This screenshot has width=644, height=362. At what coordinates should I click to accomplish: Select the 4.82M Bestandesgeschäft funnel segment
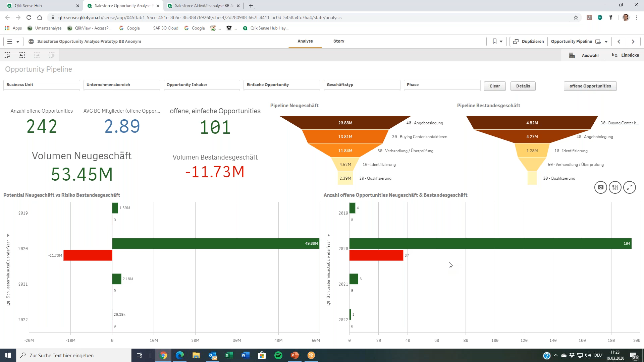click(x=532, y=123)
